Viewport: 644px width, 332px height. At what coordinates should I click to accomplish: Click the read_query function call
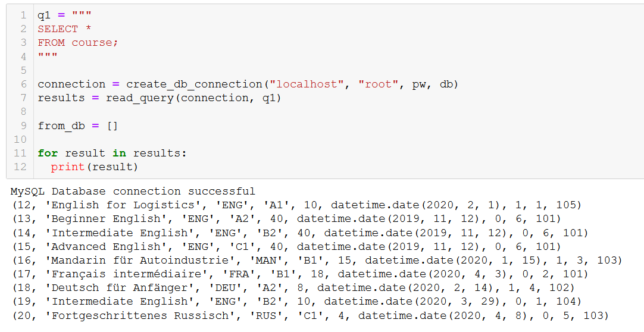pos(140,98)
